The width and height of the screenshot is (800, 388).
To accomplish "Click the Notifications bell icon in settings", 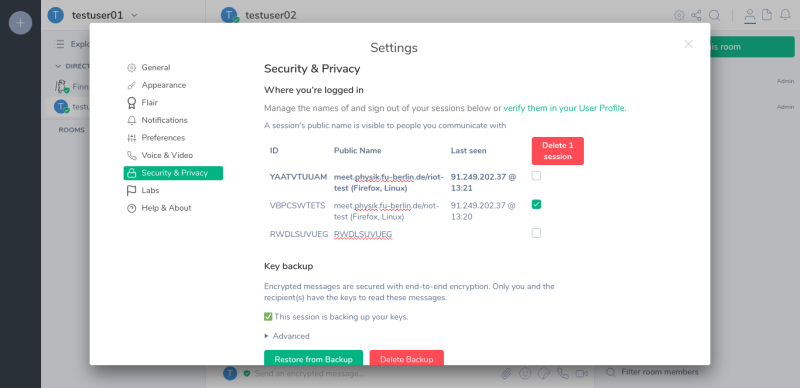I will (132, 120).
